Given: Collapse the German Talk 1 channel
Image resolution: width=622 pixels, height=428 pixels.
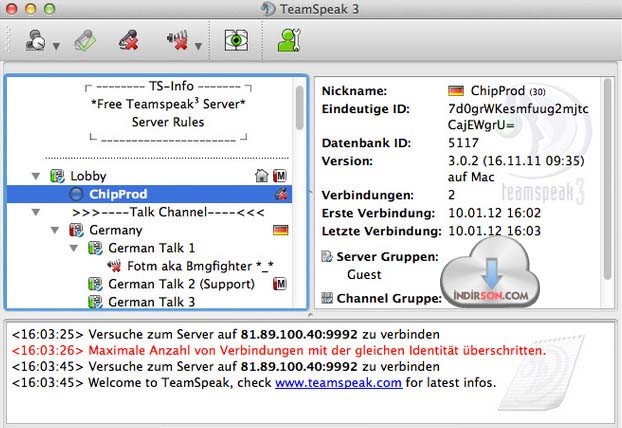Looking at the screenshot, I should 74,248.
